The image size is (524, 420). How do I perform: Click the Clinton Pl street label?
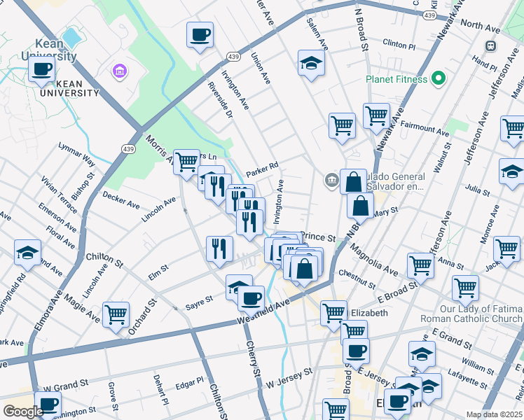point(399,44)
